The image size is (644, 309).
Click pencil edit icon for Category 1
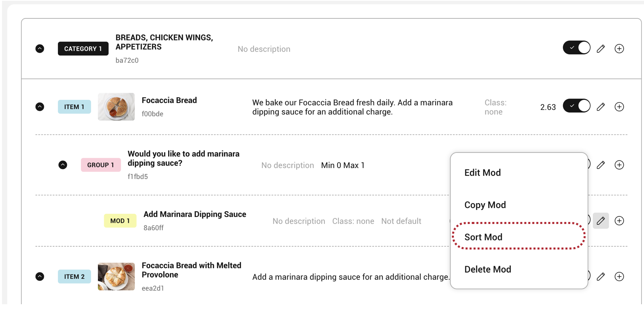600,49
